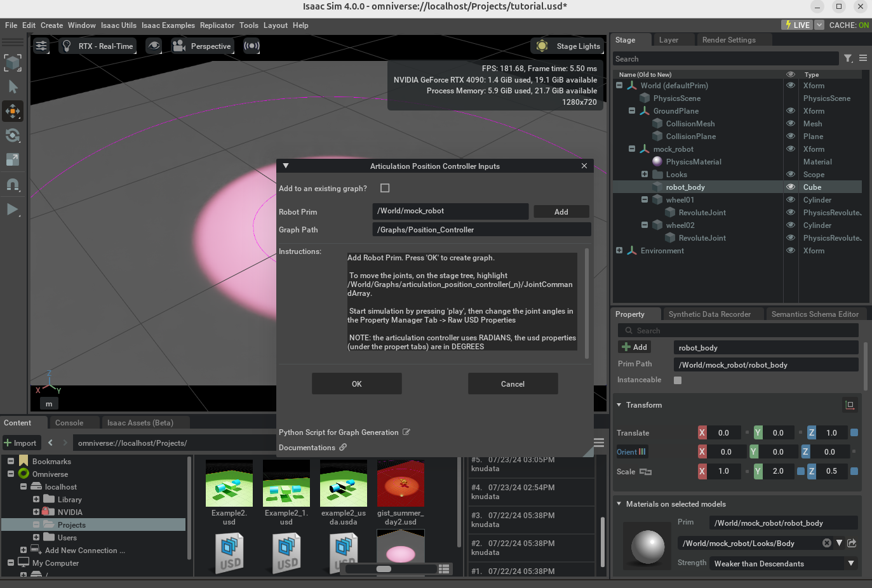
Task: Toggle visibility of Environment prim
Action: click(791, 250)
